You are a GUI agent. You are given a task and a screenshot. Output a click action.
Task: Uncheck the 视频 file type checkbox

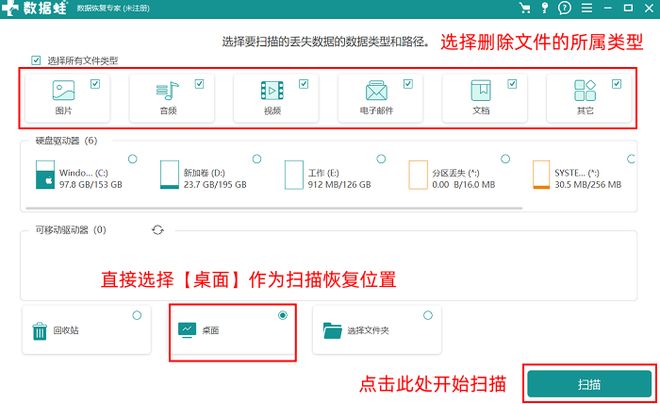point(303,84)
